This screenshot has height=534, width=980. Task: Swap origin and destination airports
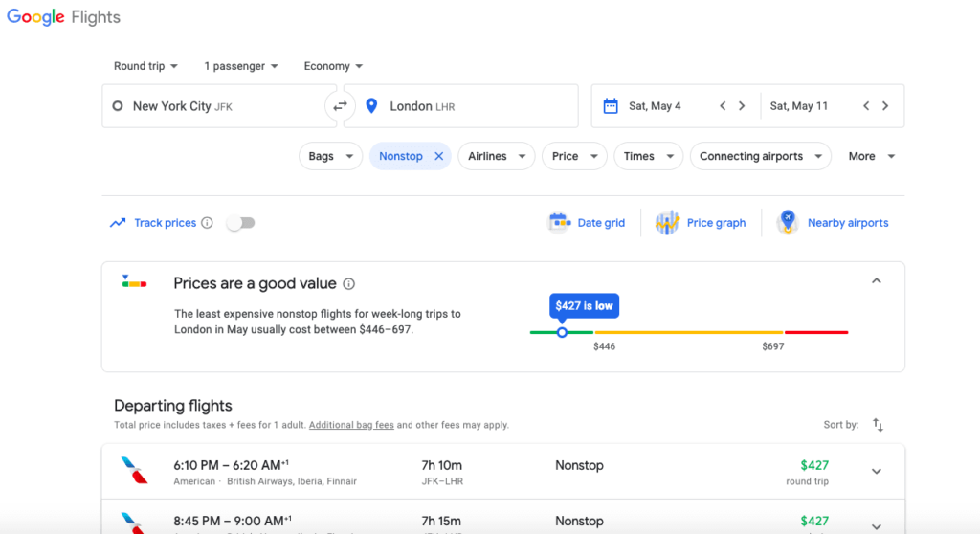click(x=340, y=106)
